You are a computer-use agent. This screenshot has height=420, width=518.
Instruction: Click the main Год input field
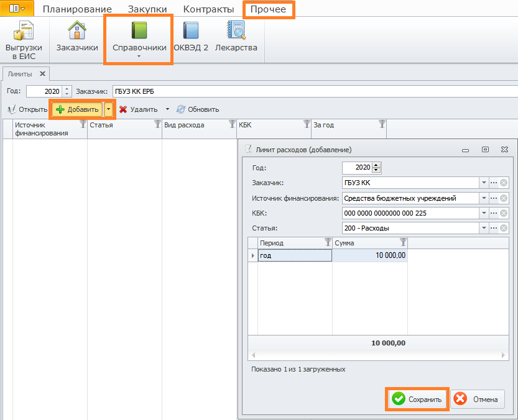[44, 91]
